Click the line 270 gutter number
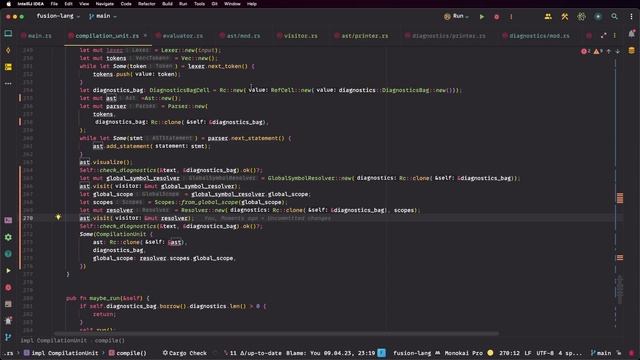640x360 pixels. tap(28, 218)
